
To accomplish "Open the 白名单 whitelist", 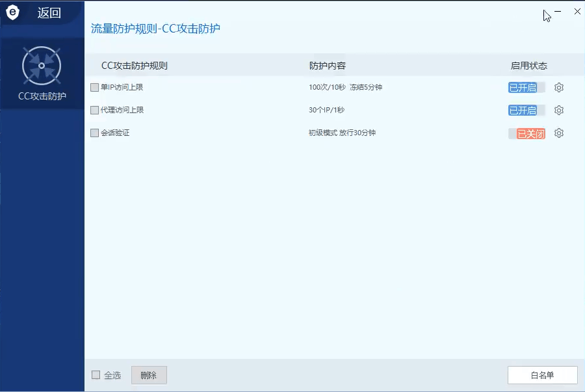I will (543, 375).
